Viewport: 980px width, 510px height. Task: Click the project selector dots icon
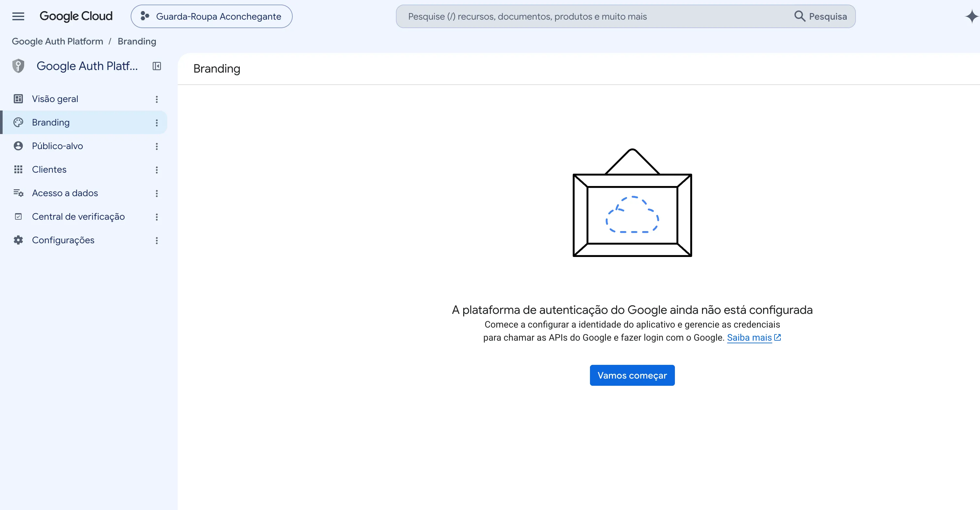tap(145, 16)
